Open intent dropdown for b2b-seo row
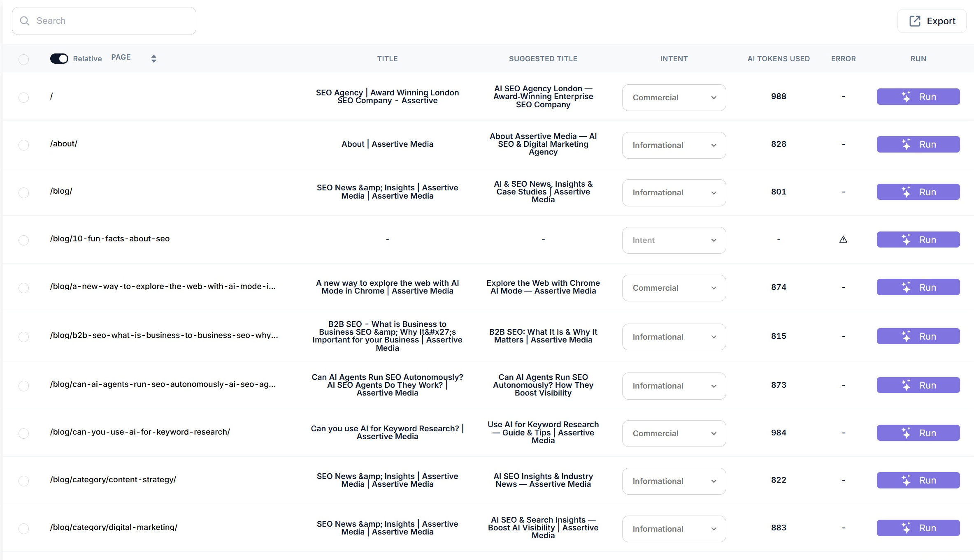This screenshot has height=560, width=974. pyautogui.click(x=674, y=337)
